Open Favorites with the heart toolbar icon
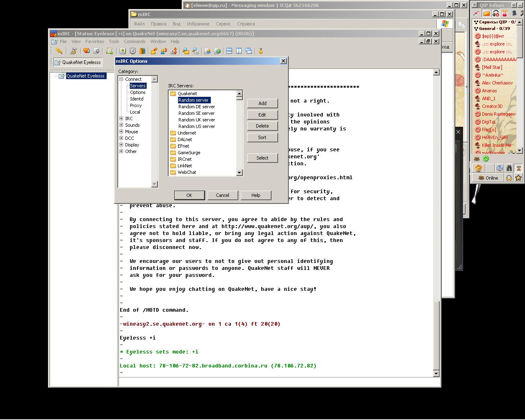Viewport: 525px width, 420px height. point(86,51)
